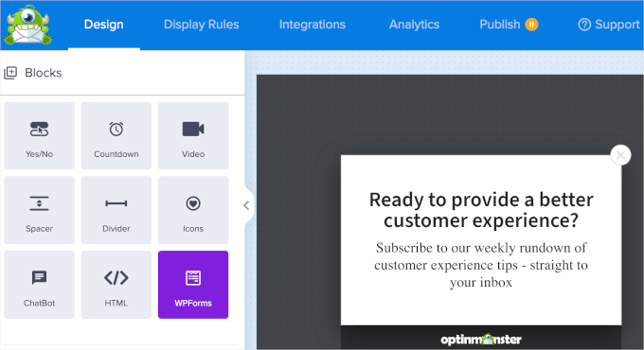The height and width of the screenshot is (350, 644).
Task: Click the OptinMonster mascot logo
Action: click(27, 25)
